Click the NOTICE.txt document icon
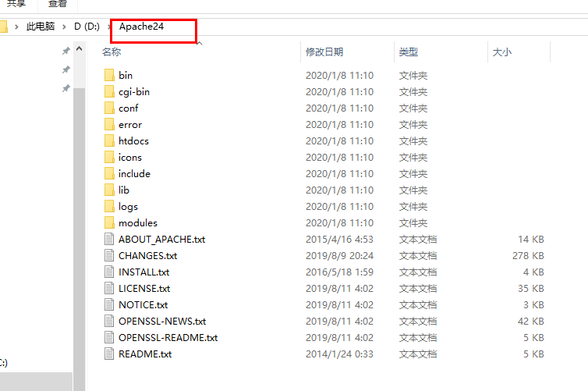Image resolution: width=588 pixels, height=391 pixels. pos(109,304)
